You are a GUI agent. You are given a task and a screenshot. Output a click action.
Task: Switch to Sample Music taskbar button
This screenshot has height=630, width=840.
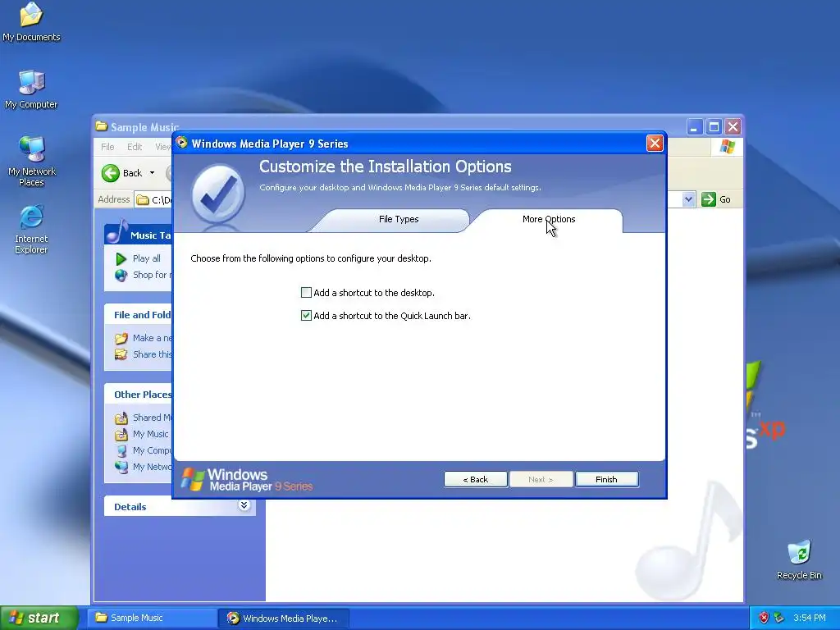[x=152, y=618]
